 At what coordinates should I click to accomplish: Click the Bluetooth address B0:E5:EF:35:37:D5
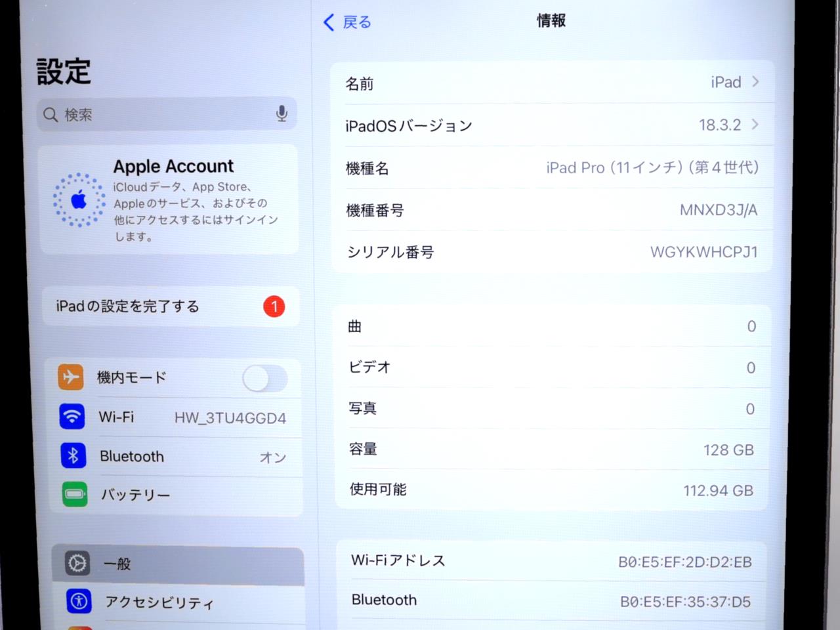coord(686,602)
